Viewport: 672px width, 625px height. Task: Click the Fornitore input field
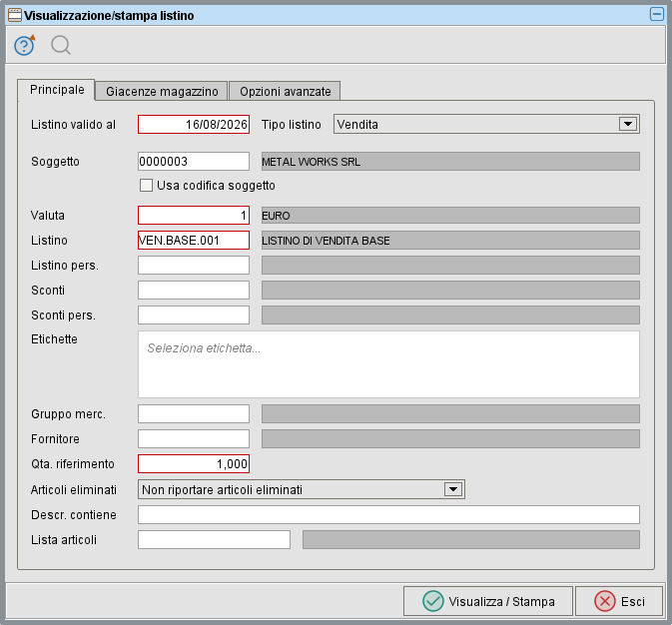point(194,439)
